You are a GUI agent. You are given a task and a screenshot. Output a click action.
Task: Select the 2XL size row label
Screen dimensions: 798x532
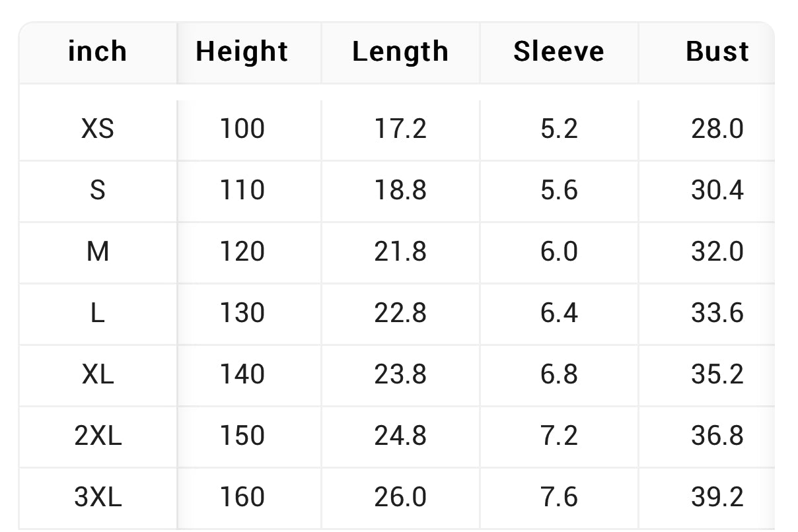pos(98,436)
